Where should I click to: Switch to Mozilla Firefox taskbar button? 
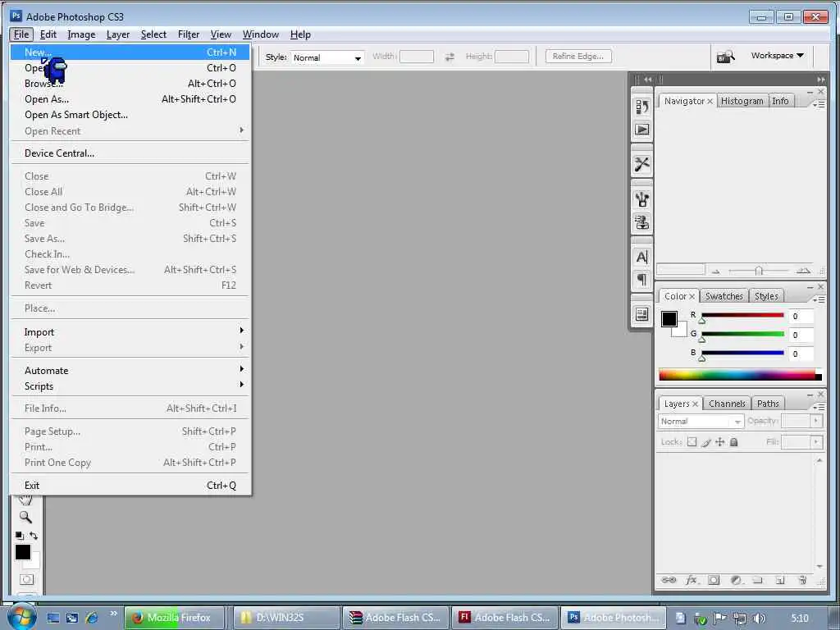[x=174, y=618]
